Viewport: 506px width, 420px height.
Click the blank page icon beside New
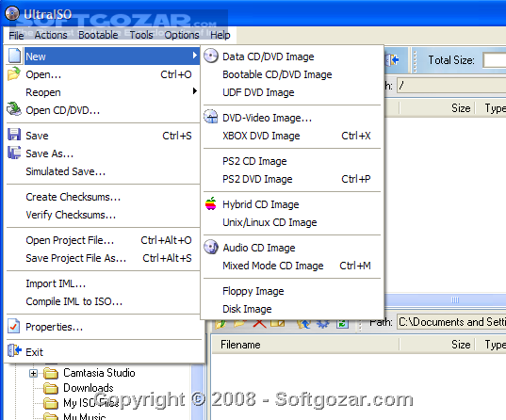pyautogui.click(x=14, y=56)
